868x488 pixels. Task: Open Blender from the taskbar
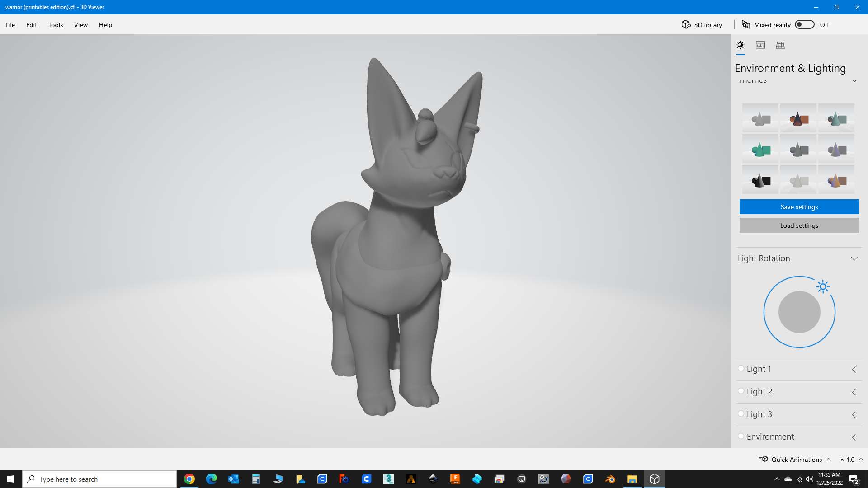click(610, 479)
